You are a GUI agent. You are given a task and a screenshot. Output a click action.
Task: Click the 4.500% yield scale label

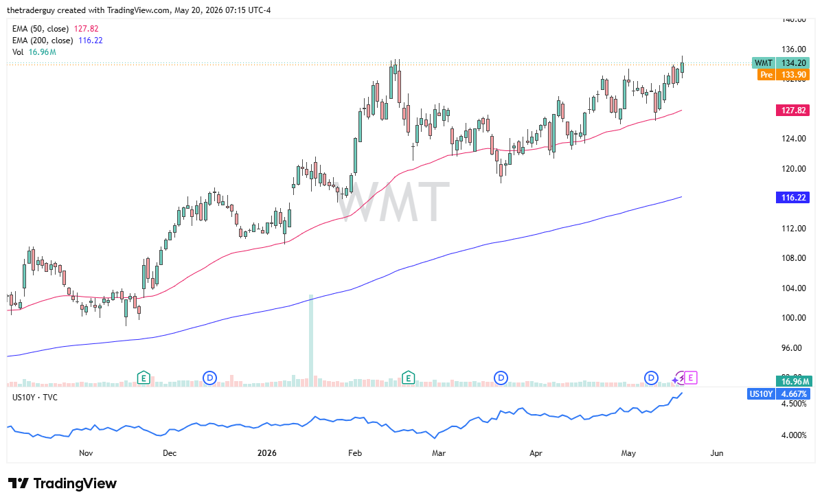click(794, 403)
